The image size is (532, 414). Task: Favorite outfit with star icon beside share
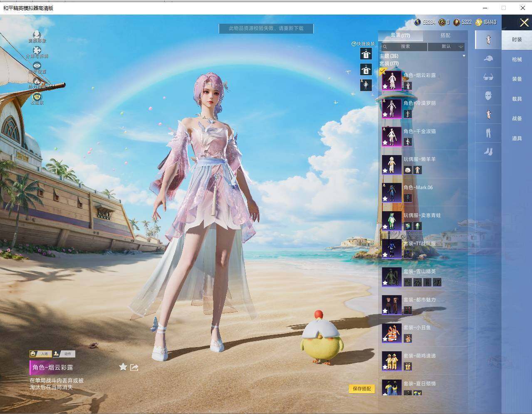pos(123,367)
